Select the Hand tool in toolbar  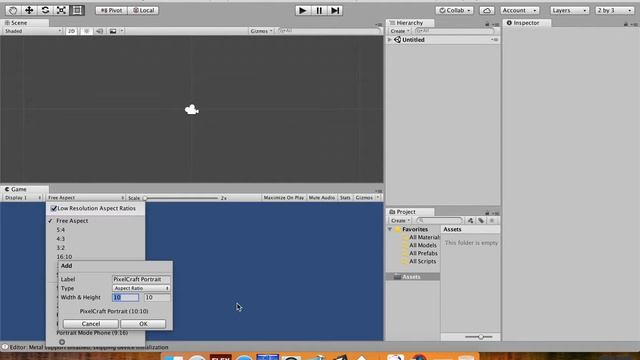tap(12, 10)
